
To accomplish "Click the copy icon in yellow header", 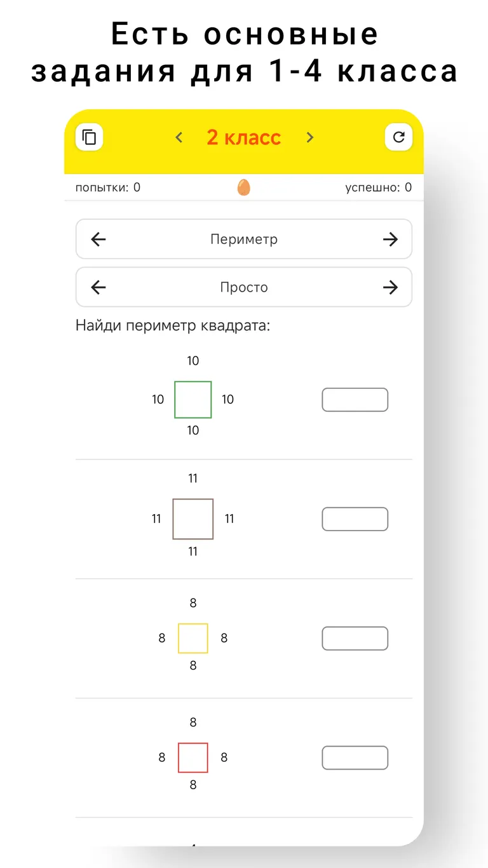I will pyautogui.click(x=90, y=137).
